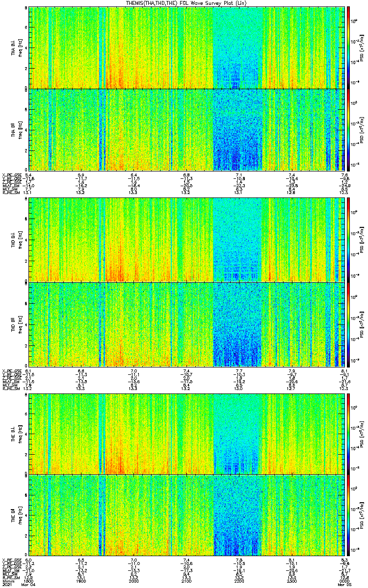Click the 1900 time tick label
This screenshot has width=368, height=588.
coord(81,582)
